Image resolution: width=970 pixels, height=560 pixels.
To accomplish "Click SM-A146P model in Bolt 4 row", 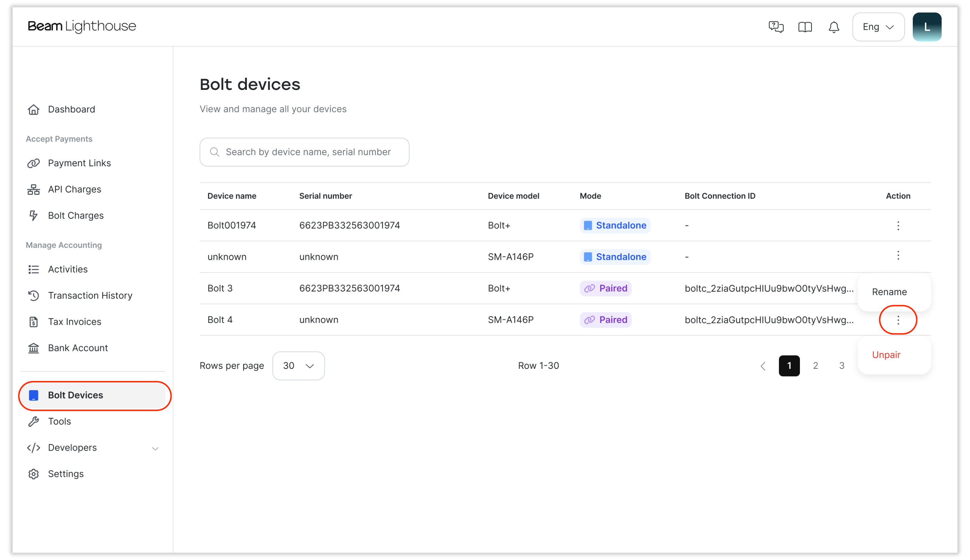I will [x=511, y=320].
